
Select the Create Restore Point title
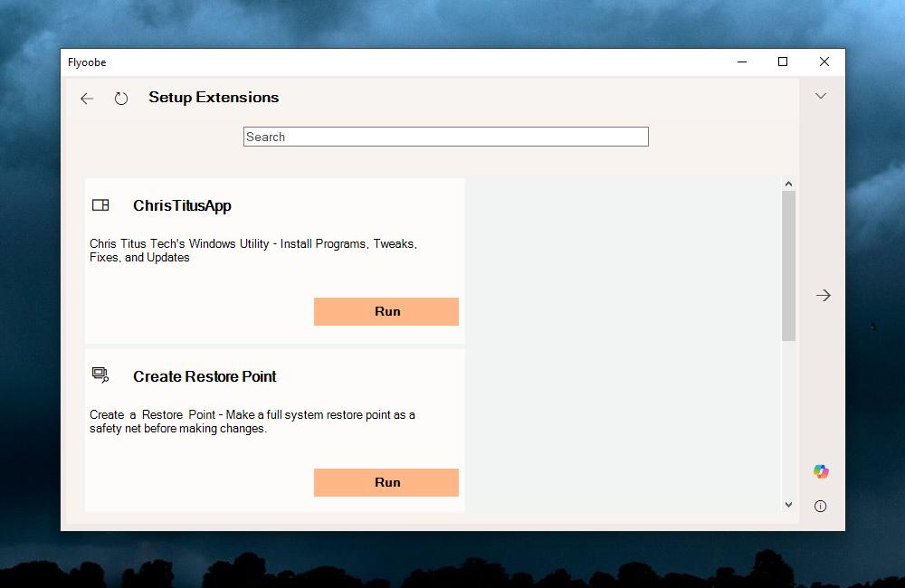coord(205,376)
